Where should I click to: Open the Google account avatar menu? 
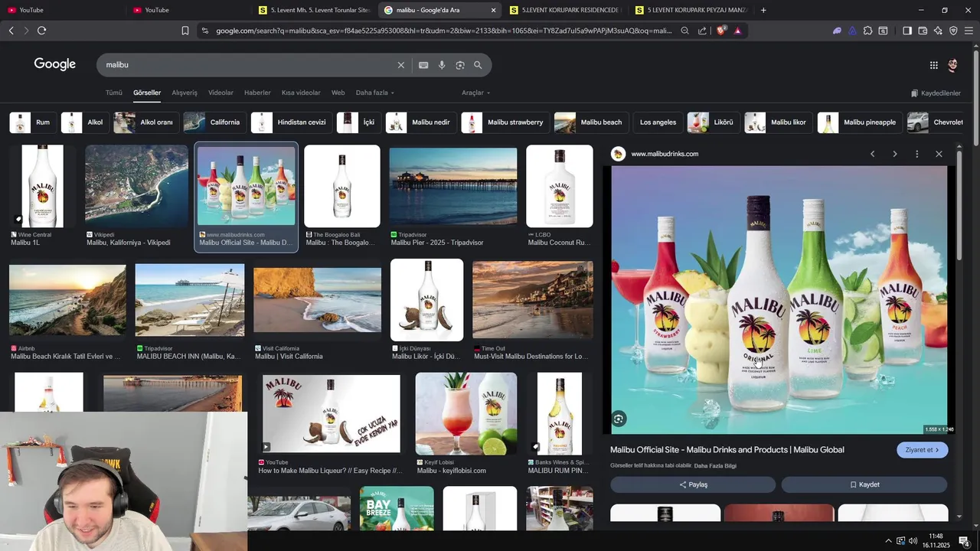[x=952, y=65]
